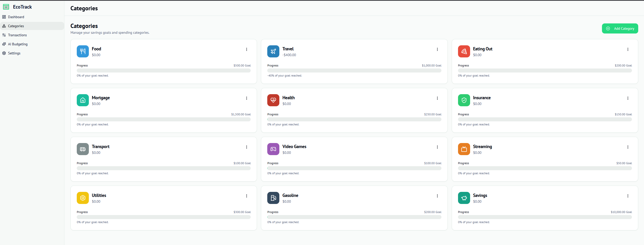
Task: Click the Video Games controller icon
Action: point(273,149)
